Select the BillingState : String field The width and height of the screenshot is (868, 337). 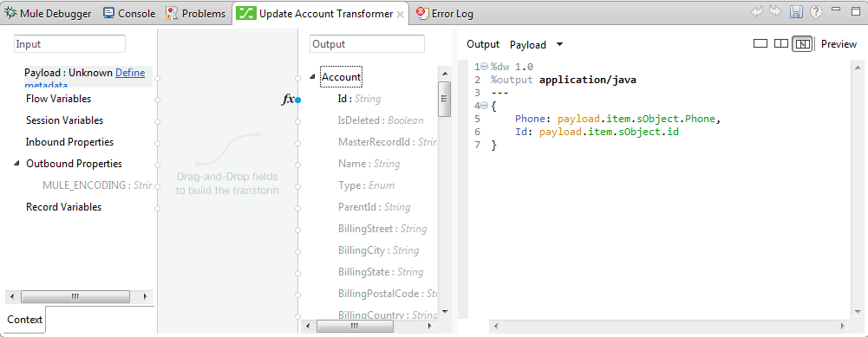(x=381, y=272)
